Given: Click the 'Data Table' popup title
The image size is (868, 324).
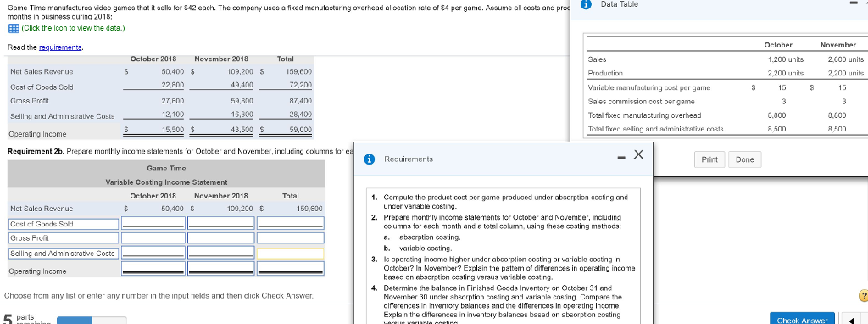Looking at the screenshot, I should tap(619, 4).
